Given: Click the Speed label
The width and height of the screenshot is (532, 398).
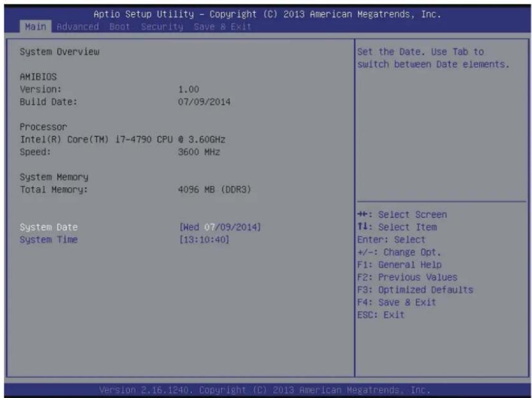Looking at the screenshot, I should pyautogui.click(x=35, y=152).
